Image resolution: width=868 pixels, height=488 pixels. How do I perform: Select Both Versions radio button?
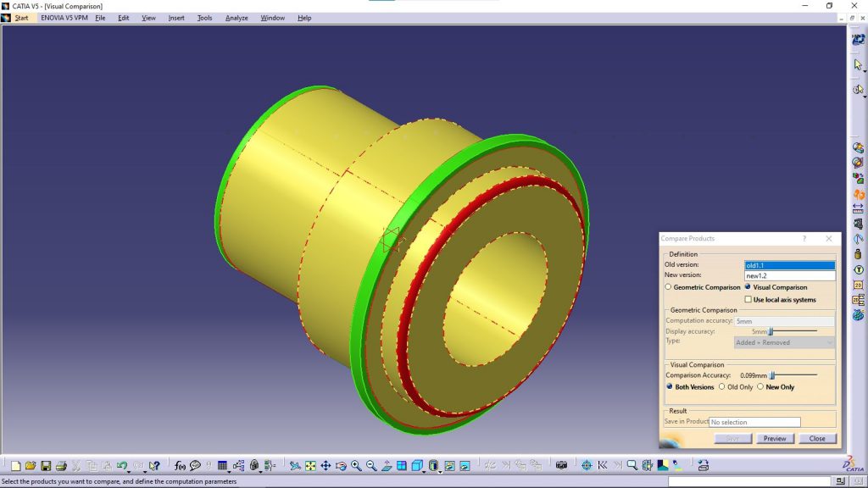(670, 386)
